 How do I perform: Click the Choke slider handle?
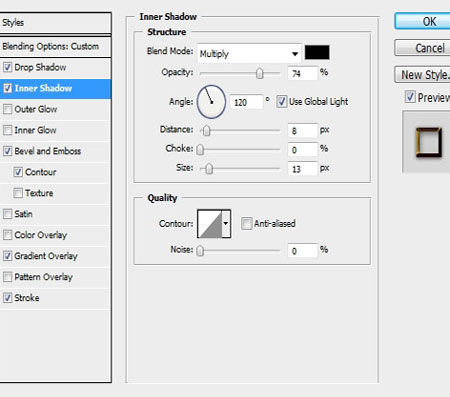[200, 150]
